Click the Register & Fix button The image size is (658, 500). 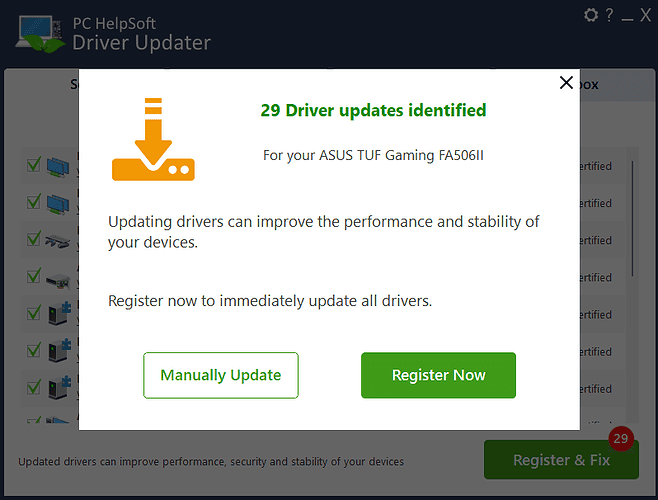pyautogui.click(x=561, y=460)
